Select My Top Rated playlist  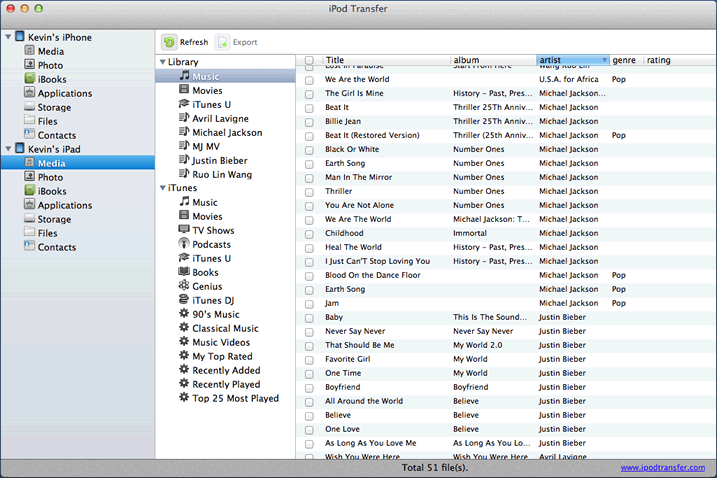coord(222,356)
